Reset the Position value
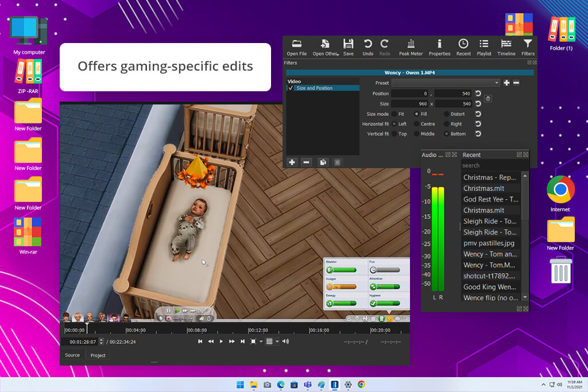This screenshot has height=392, width=588. pos(478,94)
